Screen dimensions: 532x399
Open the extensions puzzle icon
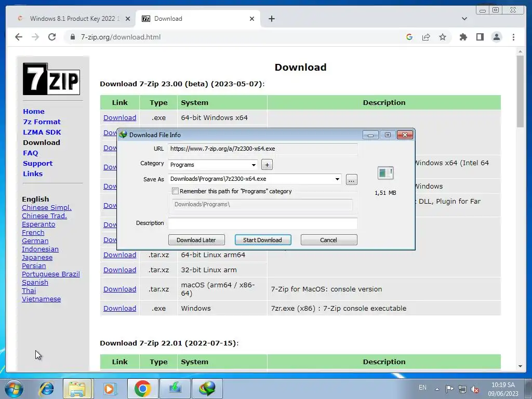click(x=463, y=37)
